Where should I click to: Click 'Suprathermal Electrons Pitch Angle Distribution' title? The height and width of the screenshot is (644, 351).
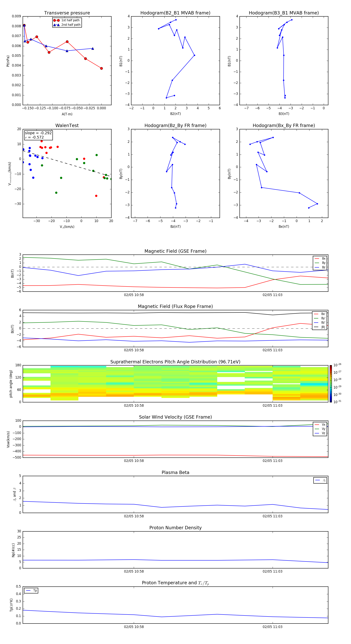click(175, 362)
